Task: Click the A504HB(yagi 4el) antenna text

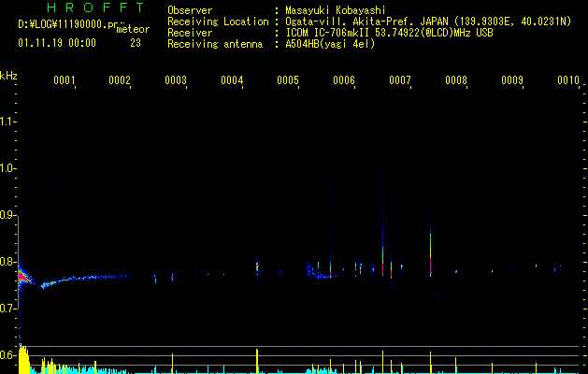Action: click(330, 44)
